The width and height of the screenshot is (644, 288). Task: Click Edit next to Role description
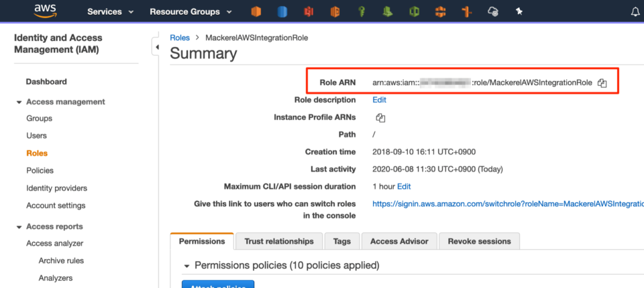(379, 100)
